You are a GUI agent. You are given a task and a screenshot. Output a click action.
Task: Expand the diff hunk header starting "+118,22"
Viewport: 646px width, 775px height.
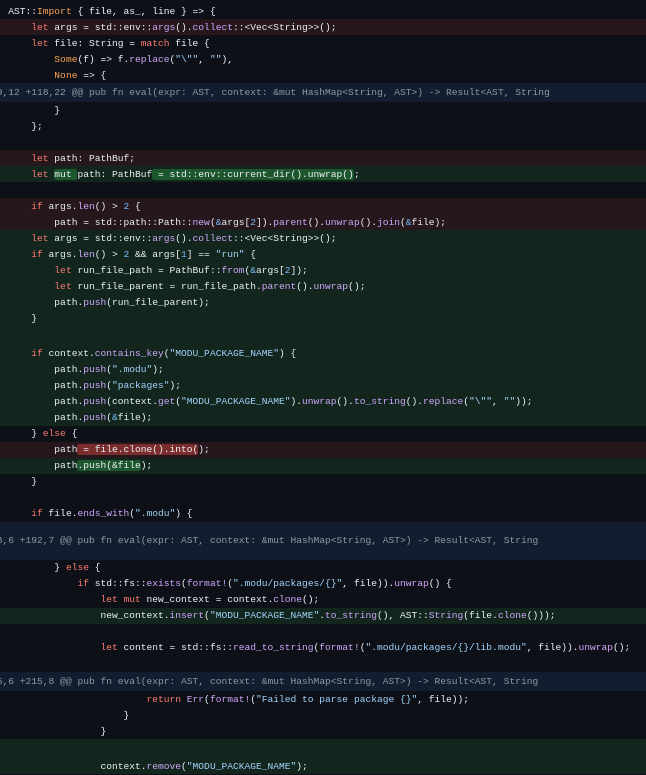[x=275, y=92]
